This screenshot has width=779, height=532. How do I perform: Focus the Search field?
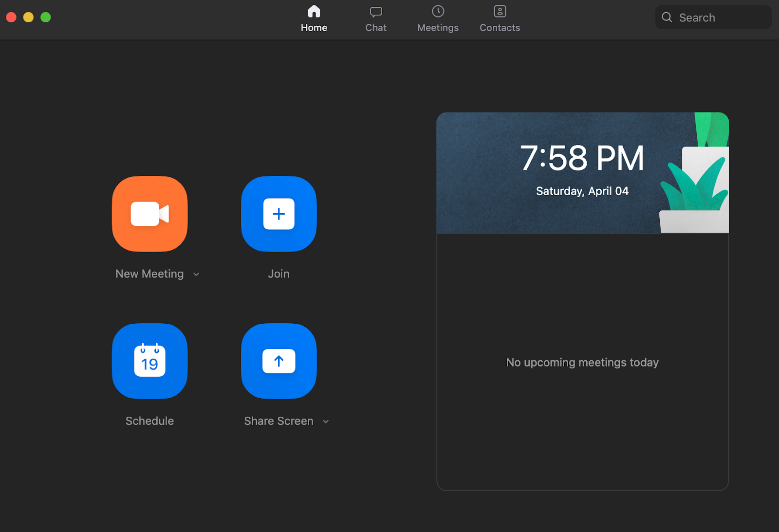click(713, 18)
